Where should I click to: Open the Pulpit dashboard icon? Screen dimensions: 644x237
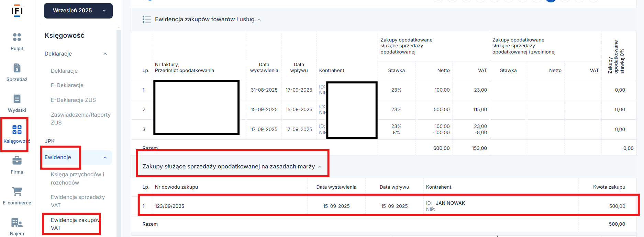[x=17, y=37]
